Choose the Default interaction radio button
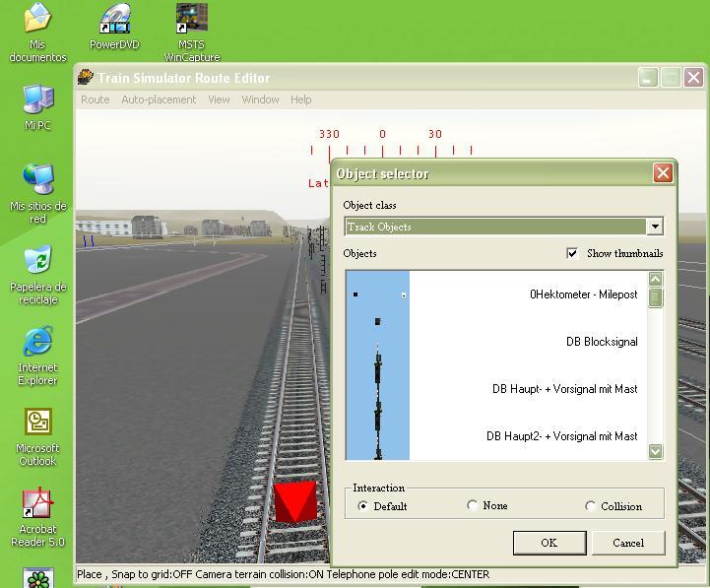 pos(363,506)
